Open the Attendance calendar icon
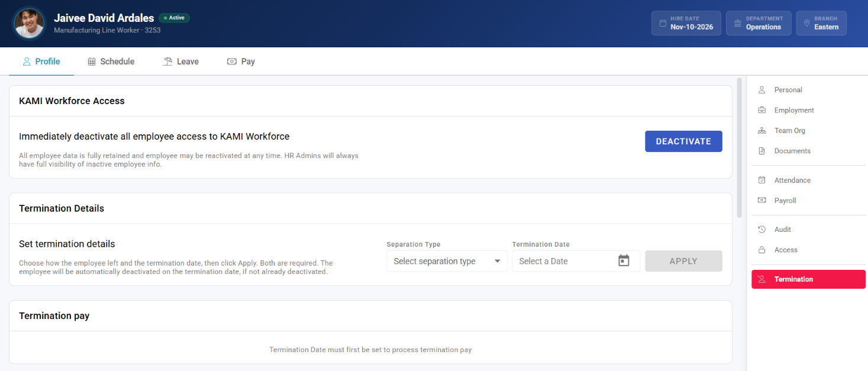The height and width of the screenshot is (371, 868). [762, 180]
